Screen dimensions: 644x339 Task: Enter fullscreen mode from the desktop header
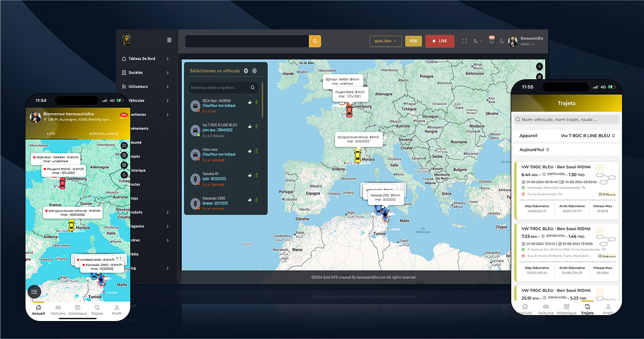coord(464,41)
